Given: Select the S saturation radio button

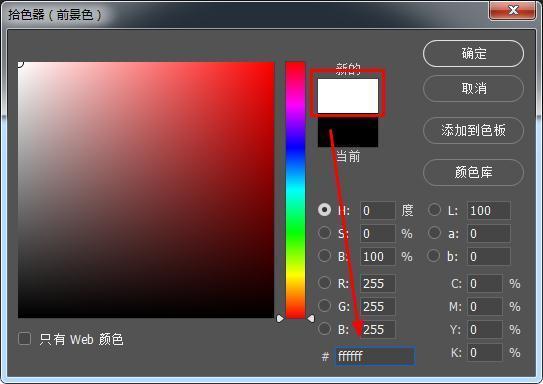Looking at the screenshot, I should (x=324, y=233).
